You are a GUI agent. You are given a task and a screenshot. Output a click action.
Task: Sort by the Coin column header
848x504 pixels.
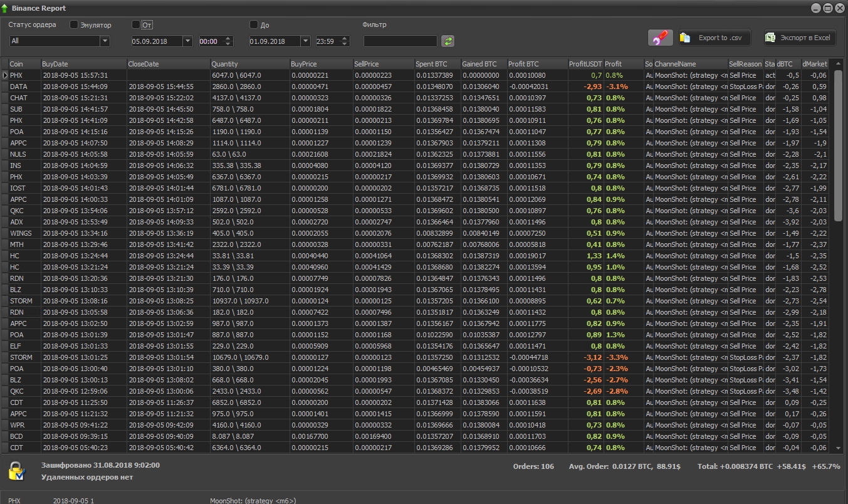tap(24, 64)
